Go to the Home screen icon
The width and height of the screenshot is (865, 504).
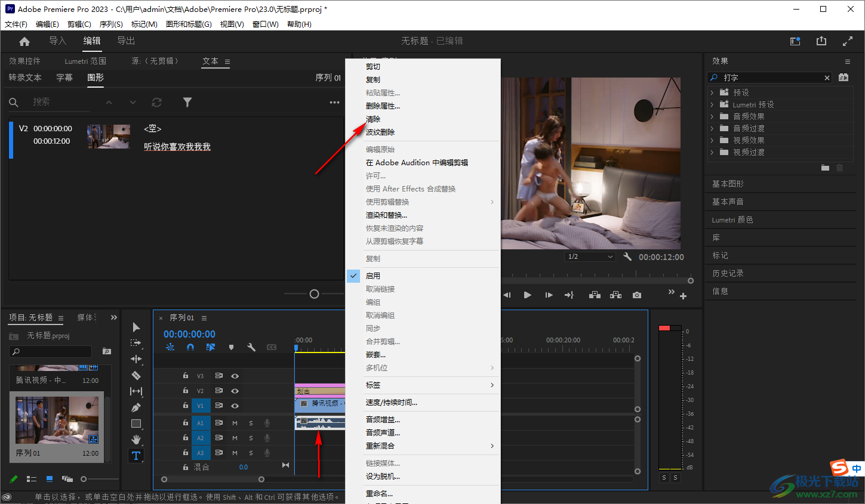(x=24, y=41)
